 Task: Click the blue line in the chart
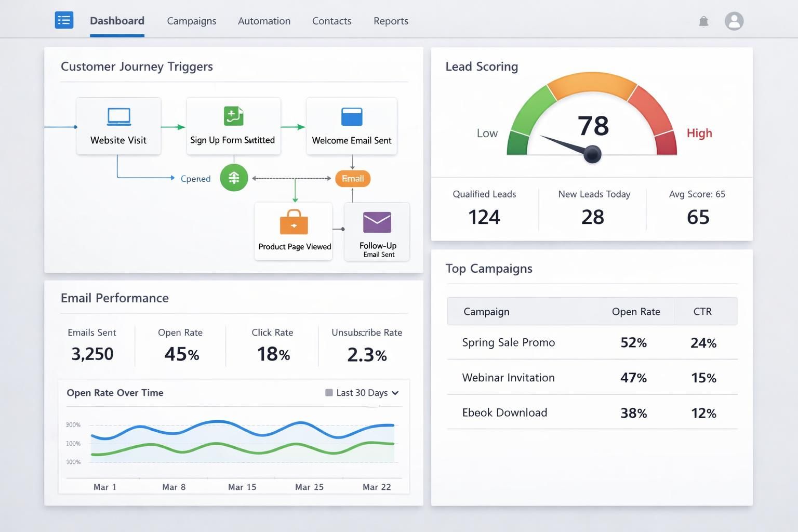(x=243, y=430)
